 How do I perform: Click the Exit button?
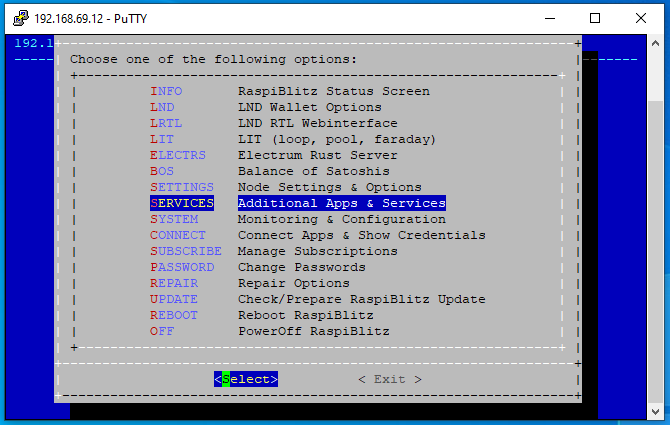tap(390, 379)
